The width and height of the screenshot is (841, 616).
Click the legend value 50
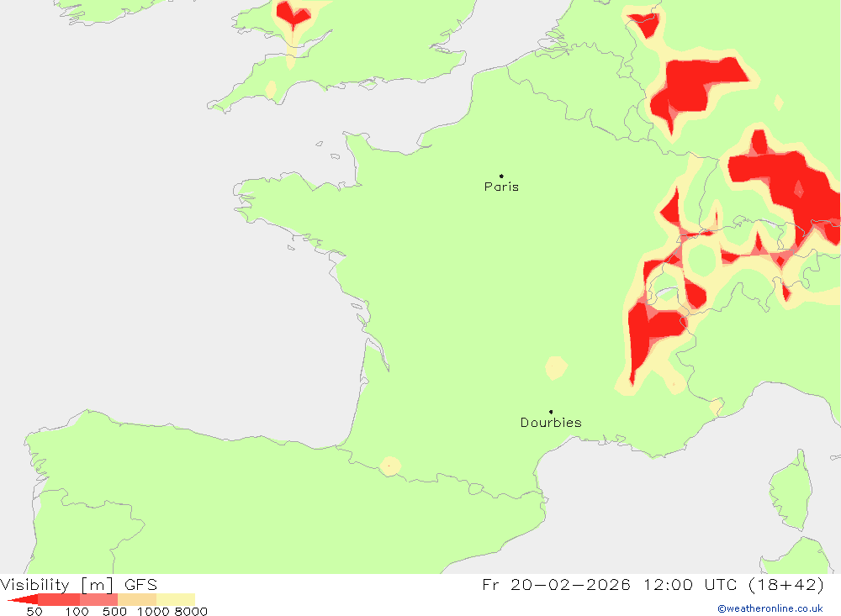tap(34, 612)
